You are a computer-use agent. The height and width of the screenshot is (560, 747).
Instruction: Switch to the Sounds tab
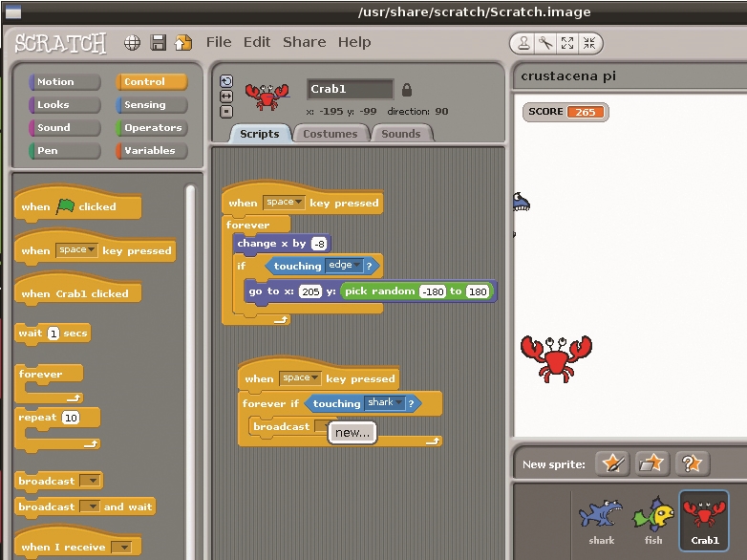click(401, 134)
